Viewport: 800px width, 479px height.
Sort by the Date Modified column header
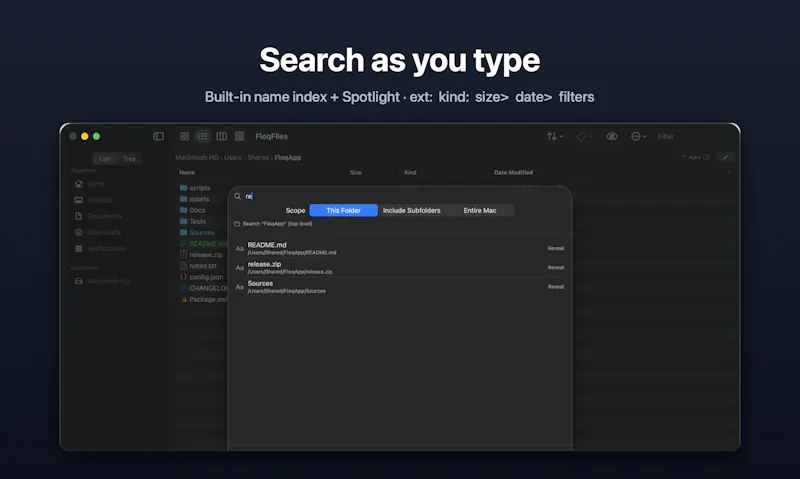coord(513,172)
